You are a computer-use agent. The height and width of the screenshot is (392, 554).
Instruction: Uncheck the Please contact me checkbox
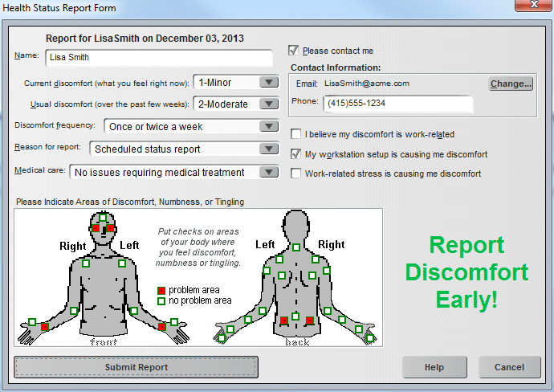(x=294, y=51)
